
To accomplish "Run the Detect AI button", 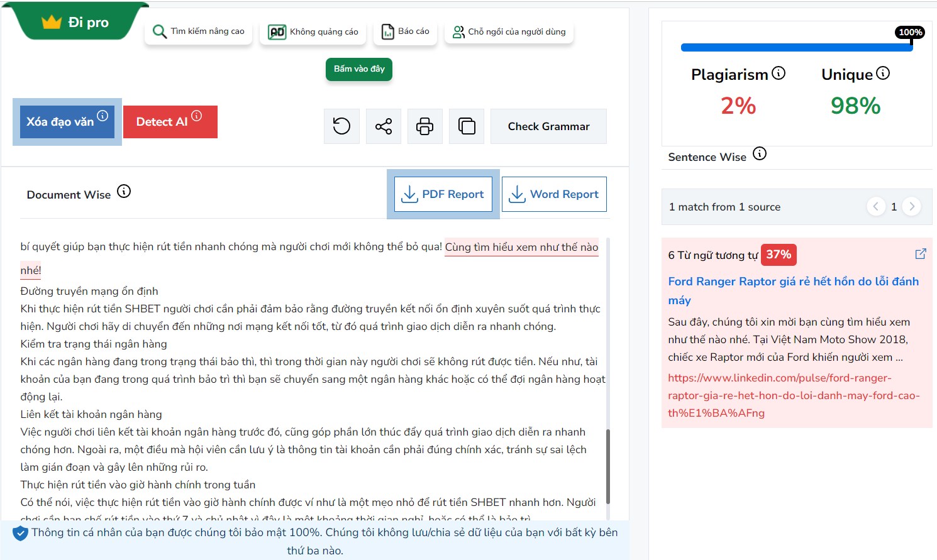I will 170,122.
